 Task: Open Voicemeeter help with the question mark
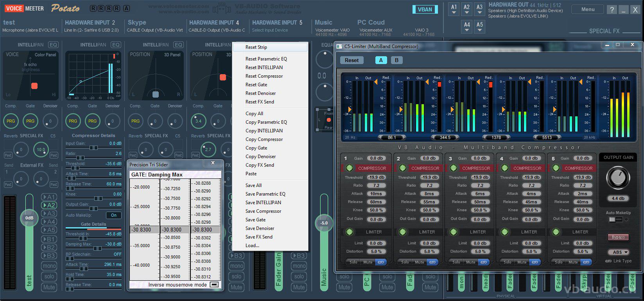pos(612,10)
